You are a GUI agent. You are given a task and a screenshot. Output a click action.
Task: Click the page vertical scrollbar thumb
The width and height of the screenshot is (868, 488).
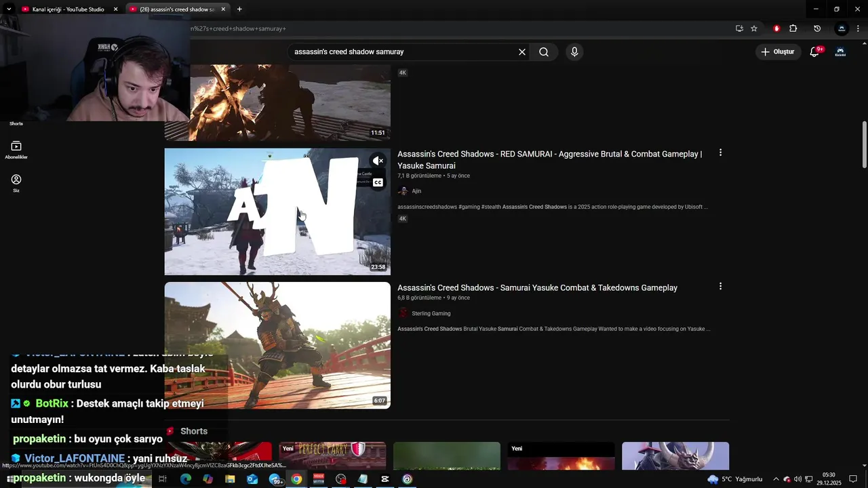pyautogui.click(x=865, y=144)
